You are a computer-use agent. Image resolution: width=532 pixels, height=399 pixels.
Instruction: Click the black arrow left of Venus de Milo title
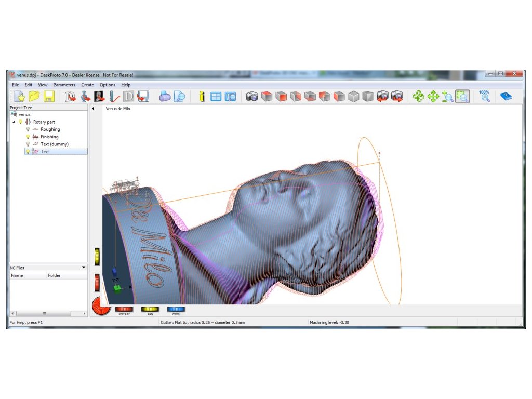pos(93,109)
